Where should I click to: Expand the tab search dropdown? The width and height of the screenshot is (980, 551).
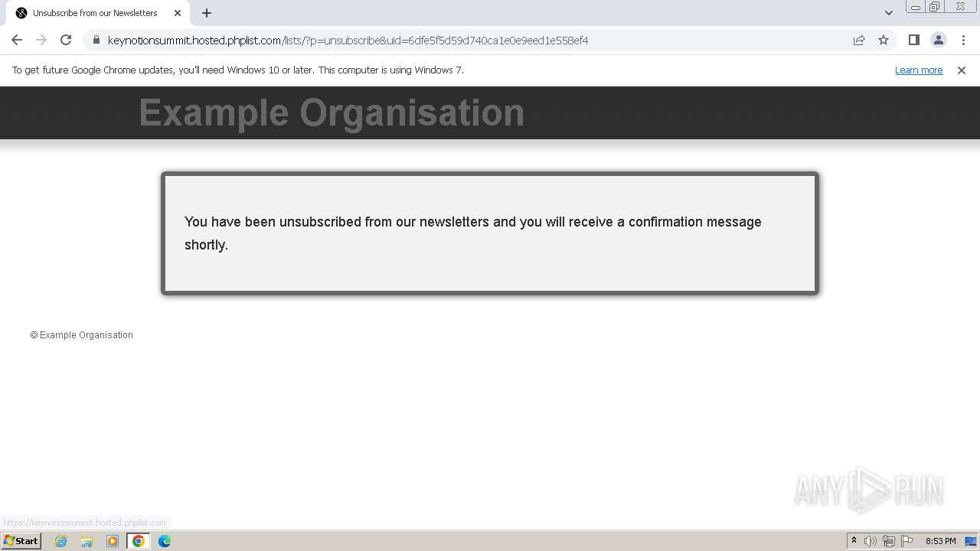click(889, 13)
